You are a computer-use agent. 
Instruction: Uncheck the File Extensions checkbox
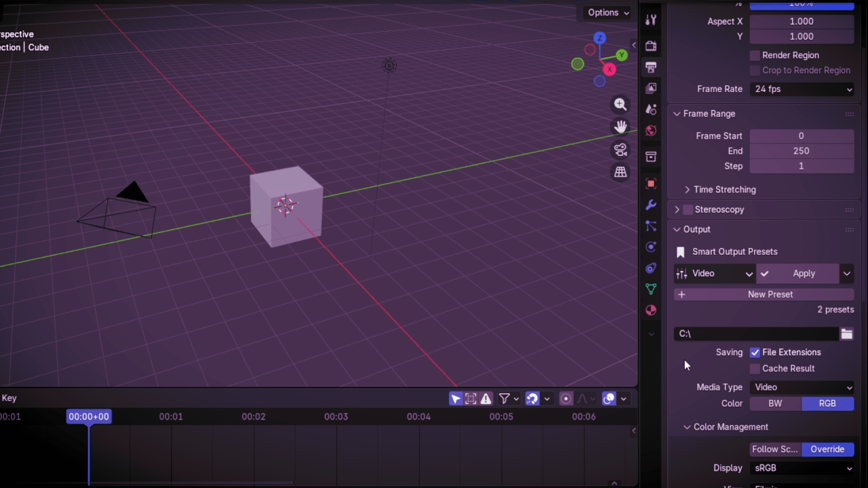coord(755,352)
